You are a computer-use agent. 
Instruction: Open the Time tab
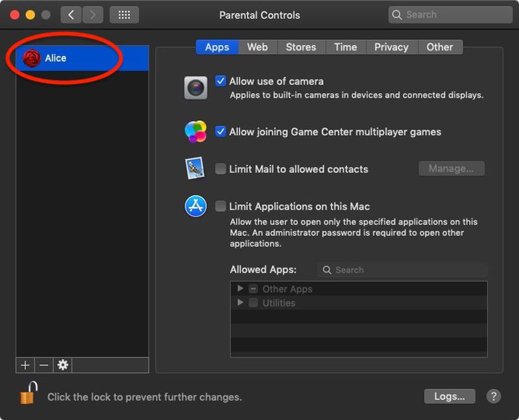pyautogui.click(x=345, y=47)
